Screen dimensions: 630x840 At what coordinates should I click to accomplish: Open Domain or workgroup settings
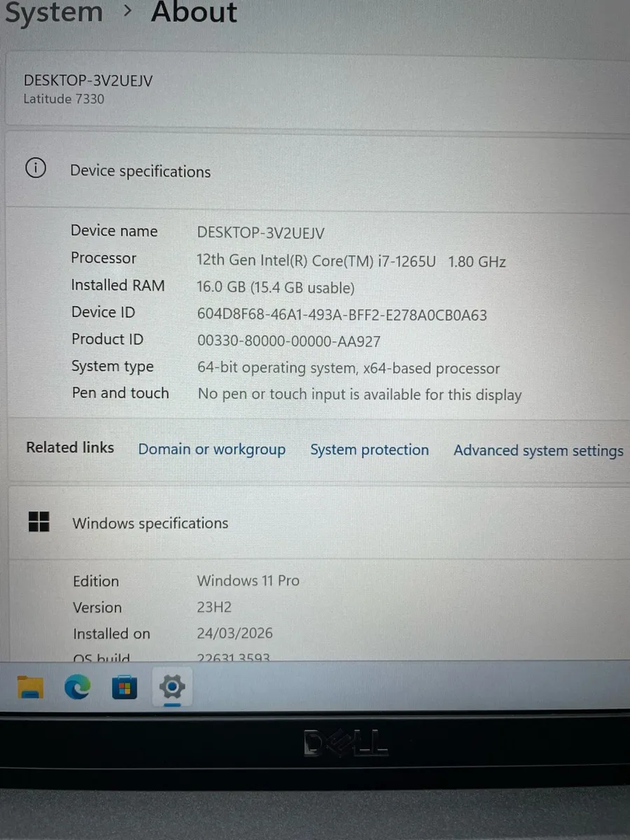coord(211,449)
